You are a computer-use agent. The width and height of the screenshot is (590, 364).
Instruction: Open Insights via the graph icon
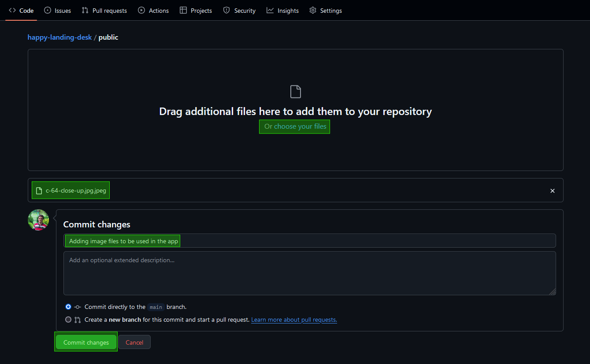pyautogui.click(x=270, y=10)
